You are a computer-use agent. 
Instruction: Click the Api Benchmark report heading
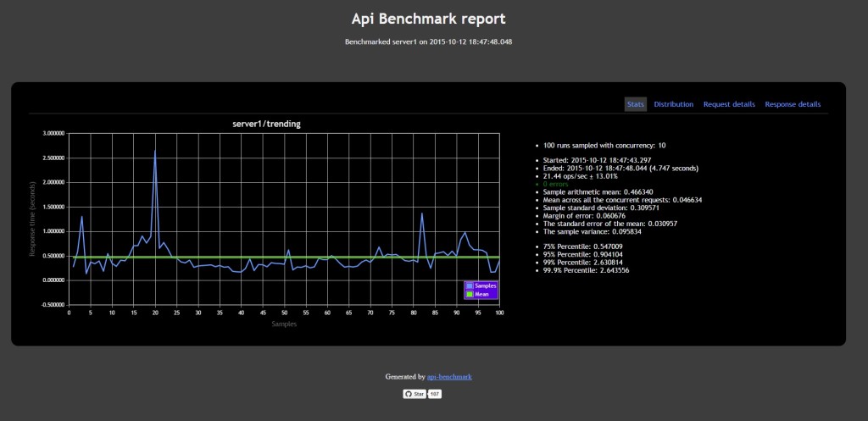coord(428,19)
